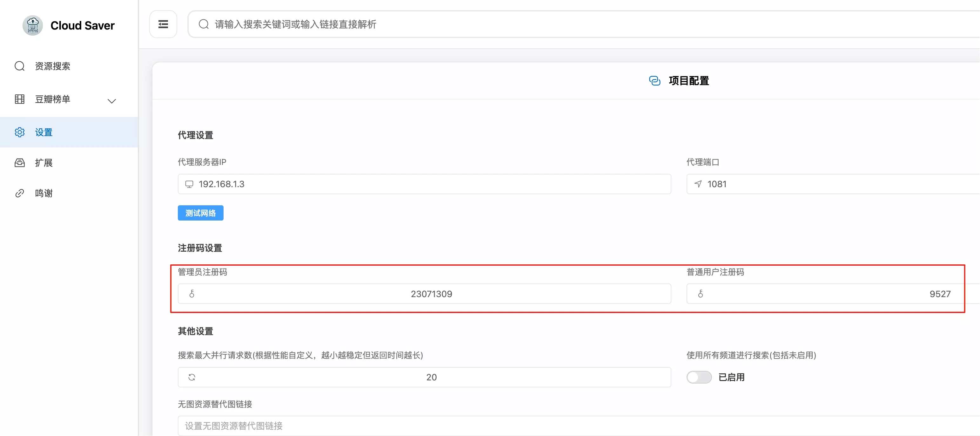980x436 pixels.
Task: Click the 项目配置 header icon
Action: click(655, 81)
